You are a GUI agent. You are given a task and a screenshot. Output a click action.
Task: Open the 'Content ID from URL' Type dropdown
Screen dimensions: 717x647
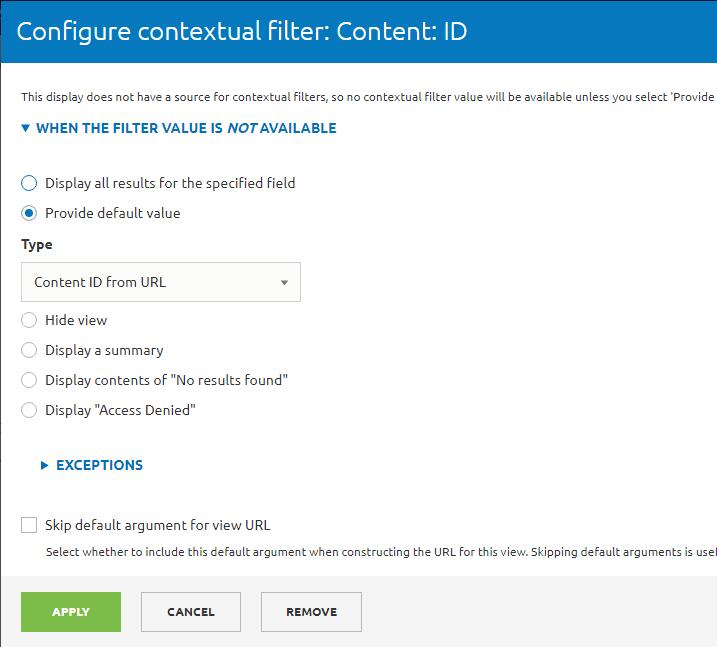coord(161,282)
